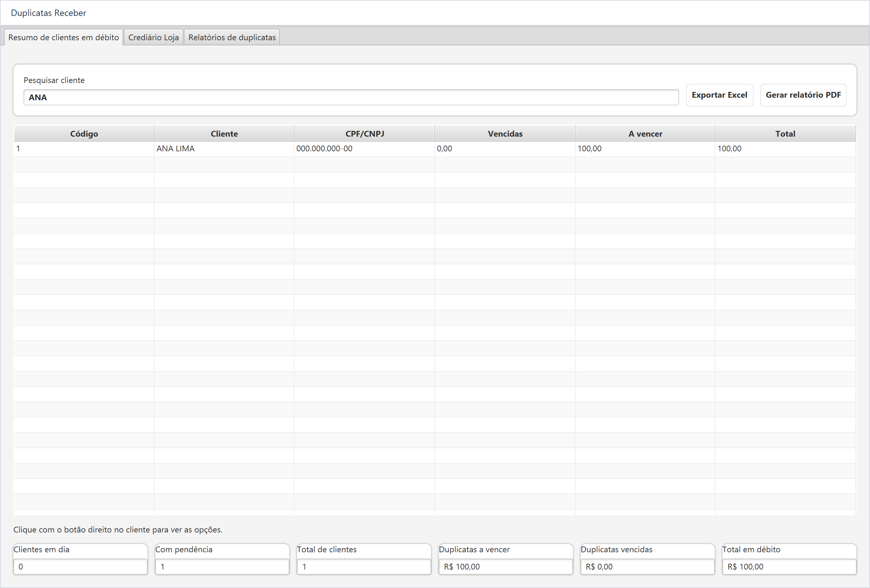The image size is (870, 588).
Task: Sort by the Código column header
Action: 84,133
